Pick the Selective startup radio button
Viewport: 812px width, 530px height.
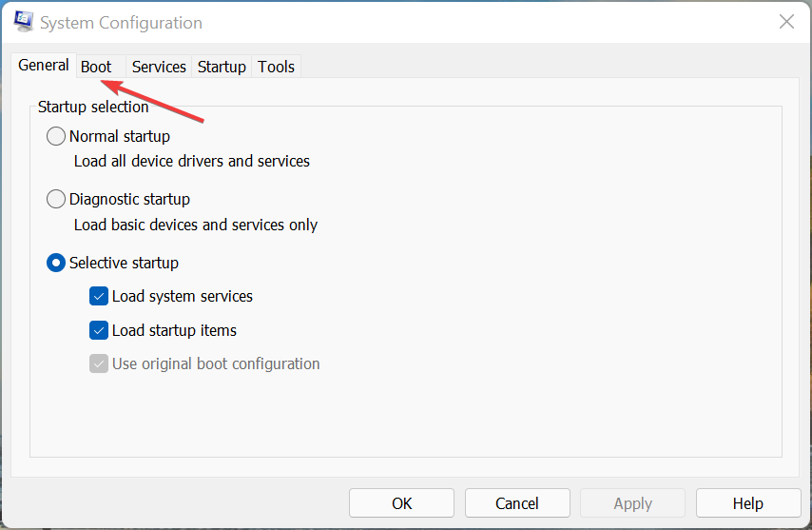coord(57,263)
